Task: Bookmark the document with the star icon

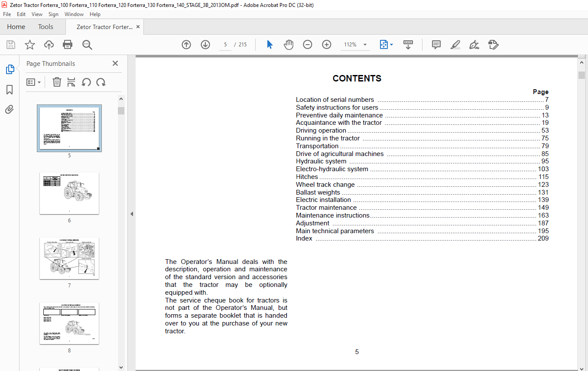Action: (x=30, y=45)
